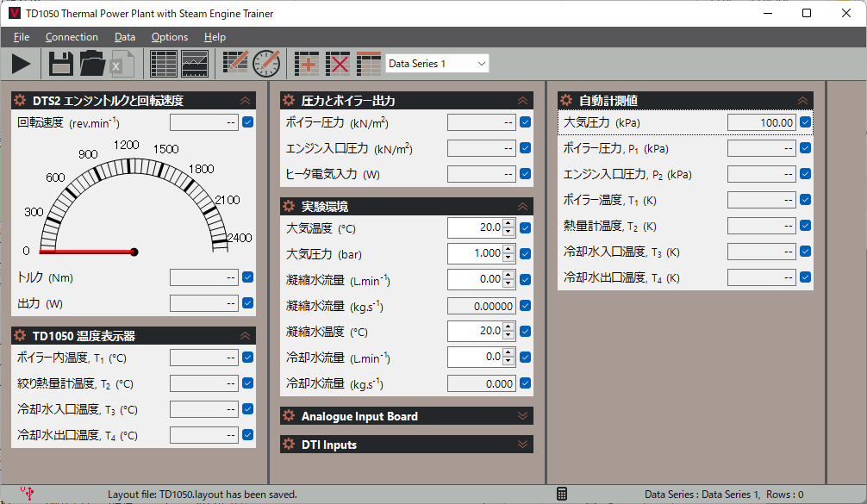Open settings gear for Analogue Input Board panel
This screenshot has height=504, width=867.
[x=289, y=415]
